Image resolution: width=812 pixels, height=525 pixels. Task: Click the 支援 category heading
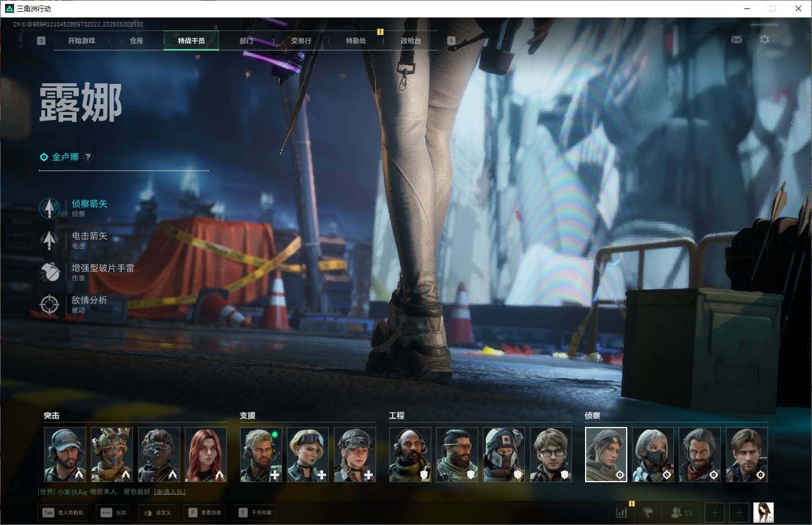(x=248, y=416)
